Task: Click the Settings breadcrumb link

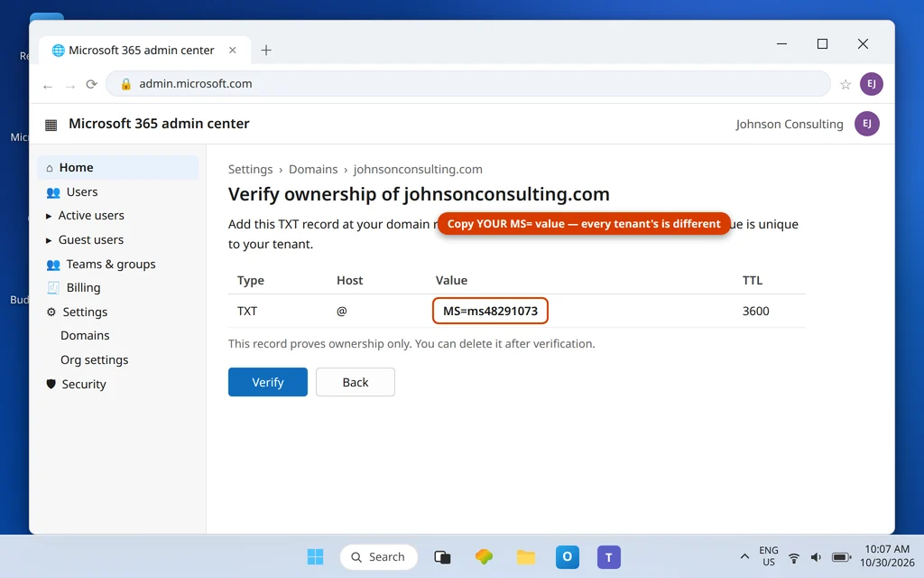Action: pos(251,169)
